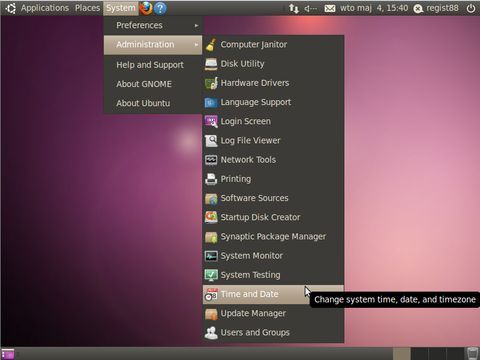Click the Ubuntu logo in the panel
This screenshot has height=360, width=480.
coord(10,8)
